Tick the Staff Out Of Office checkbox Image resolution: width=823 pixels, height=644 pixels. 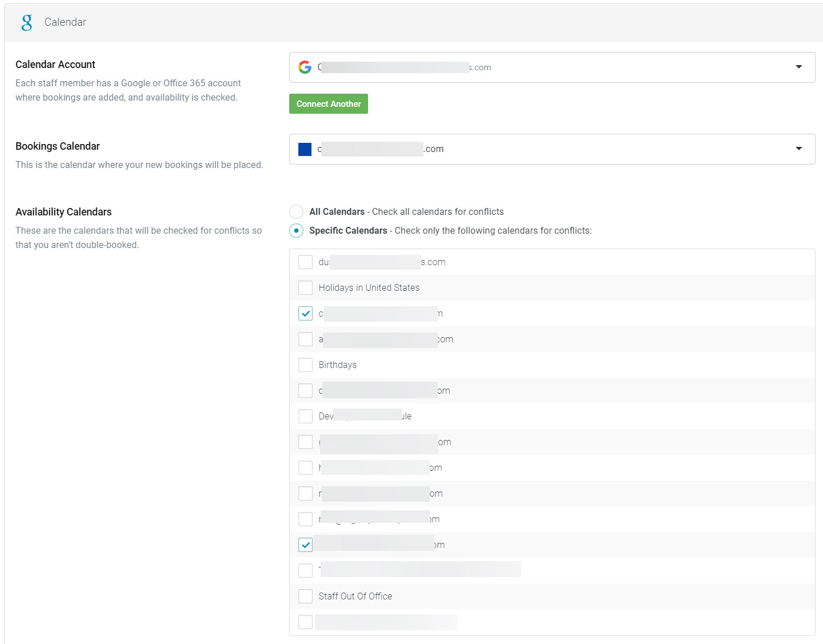tap(306, 597)
